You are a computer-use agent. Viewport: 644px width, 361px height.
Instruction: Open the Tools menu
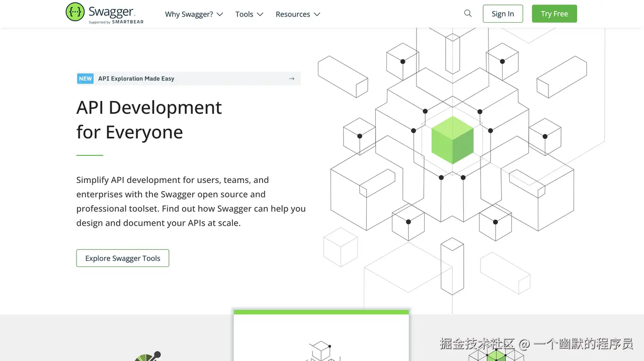pyautogui.click(x=250, y=14)
